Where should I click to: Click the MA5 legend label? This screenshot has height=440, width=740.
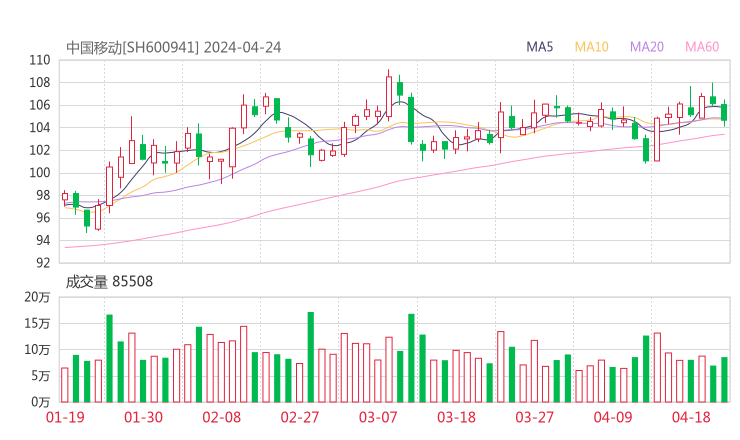pyautogui.click(x=539, y=47)
